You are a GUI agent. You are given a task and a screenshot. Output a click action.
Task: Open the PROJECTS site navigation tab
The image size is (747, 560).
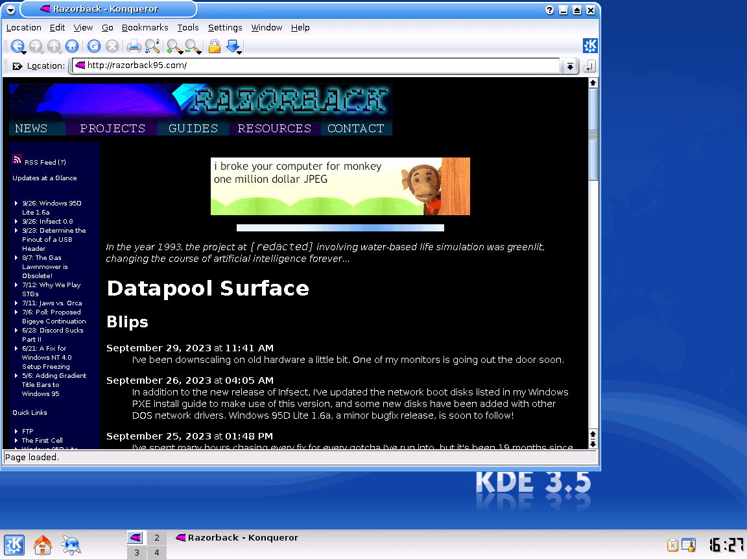point(113,128)
